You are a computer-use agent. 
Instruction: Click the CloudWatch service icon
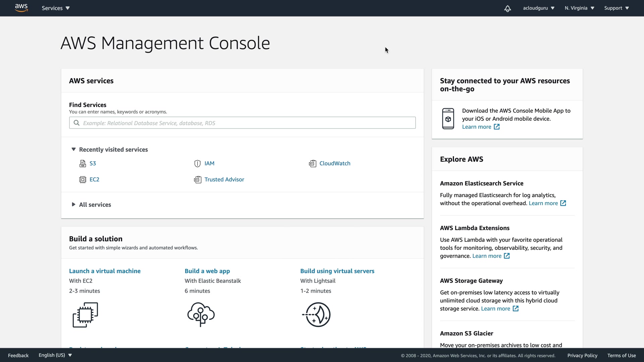coord(313,164)
